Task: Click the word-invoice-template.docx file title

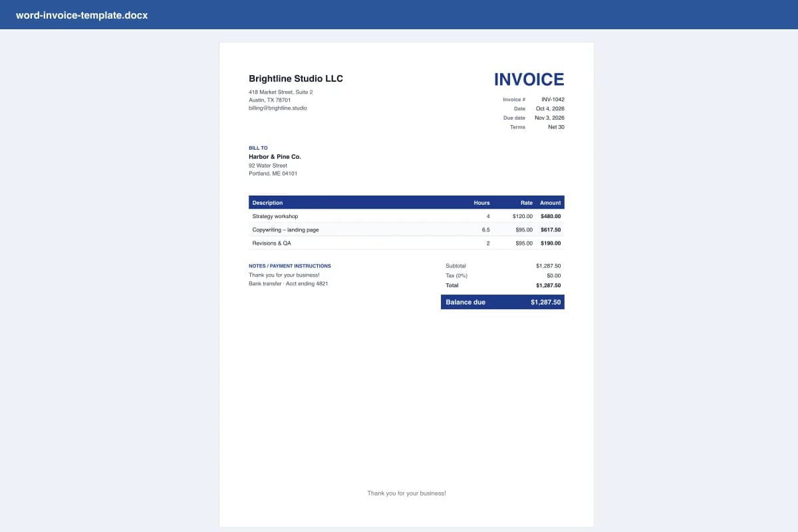Action: tap(82, 15)
